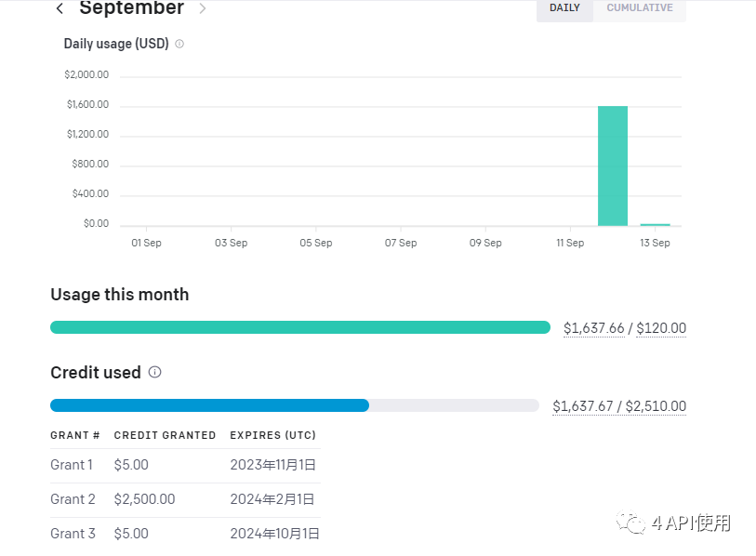
Task: Click the blue Credit used progress bar
Action: tap(209, 405)
